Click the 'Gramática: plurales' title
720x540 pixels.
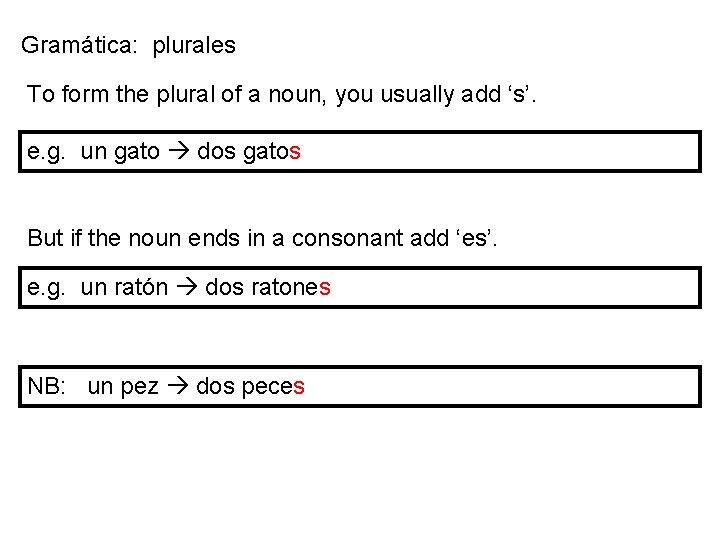pyautogui.click(x=128, y=46)
